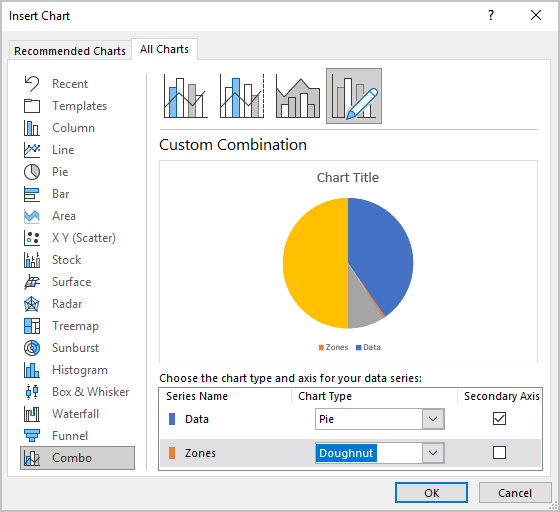The width and height of the screenshot is (560, 512).
Task: Select the Data series row name
Action: coord(197,419)
